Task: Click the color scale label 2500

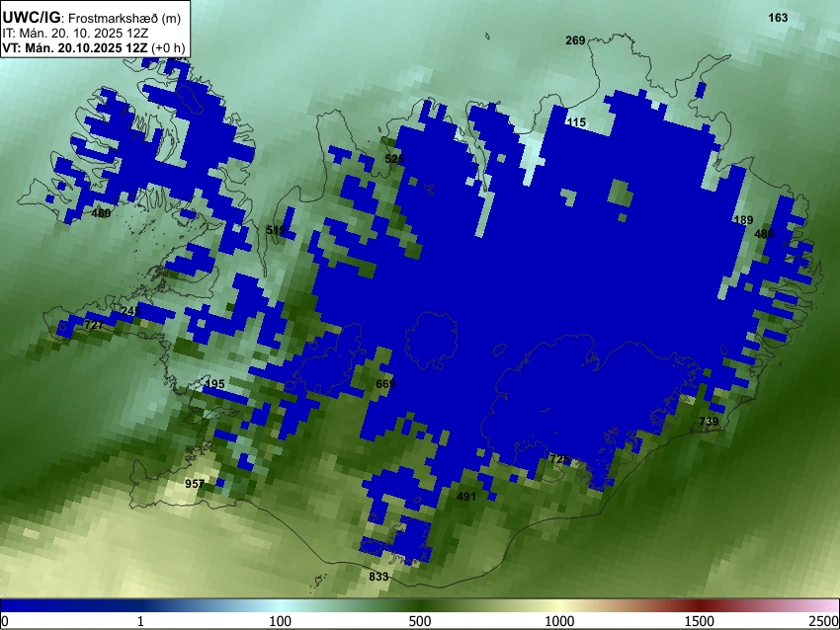Action: pos(824,621)
